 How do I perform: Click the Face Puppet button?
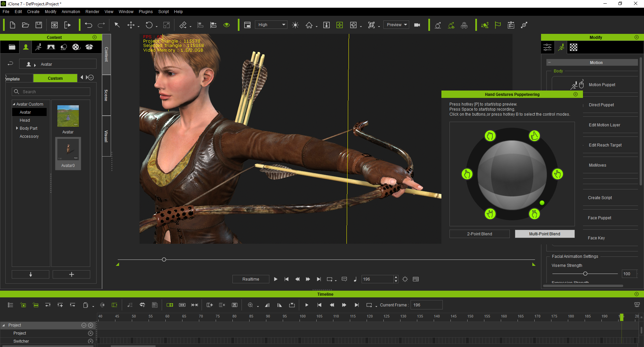599,218
